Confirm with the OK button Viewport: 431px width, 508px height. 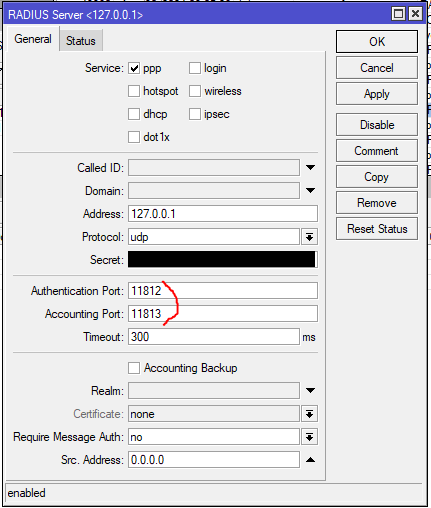point(377,42)
